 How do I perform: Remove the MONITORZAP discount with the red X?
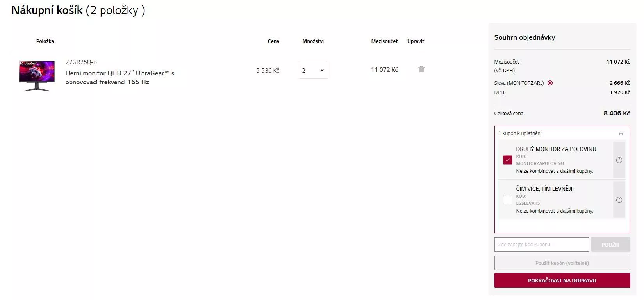click(550, 83)
